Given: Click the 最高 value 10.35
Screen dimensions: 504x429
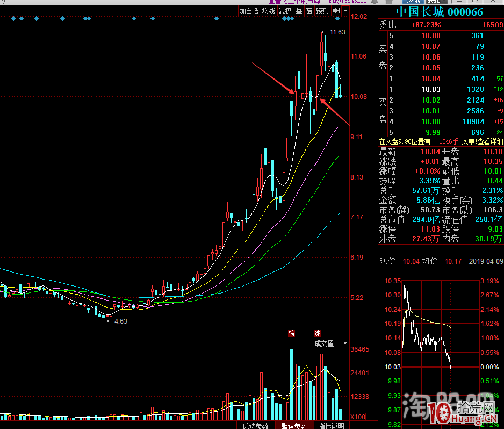Looking at the screenshot, I should pos(493,161).
